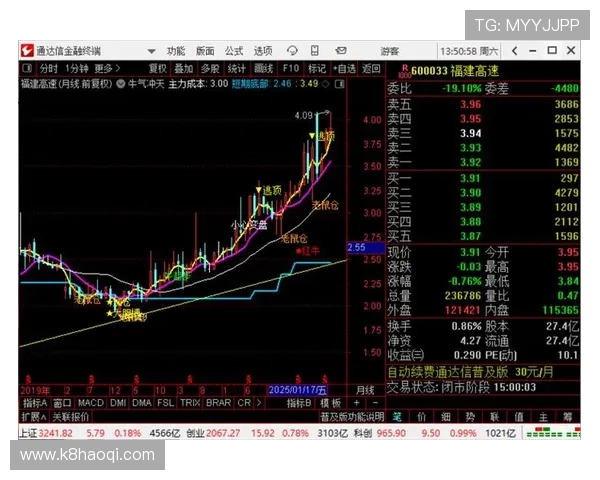The height and width of the screenshot is (480, 600).
Task: Click the TongDaXin red logo icon
Action: pyautogui.click(x=27, y=51)
